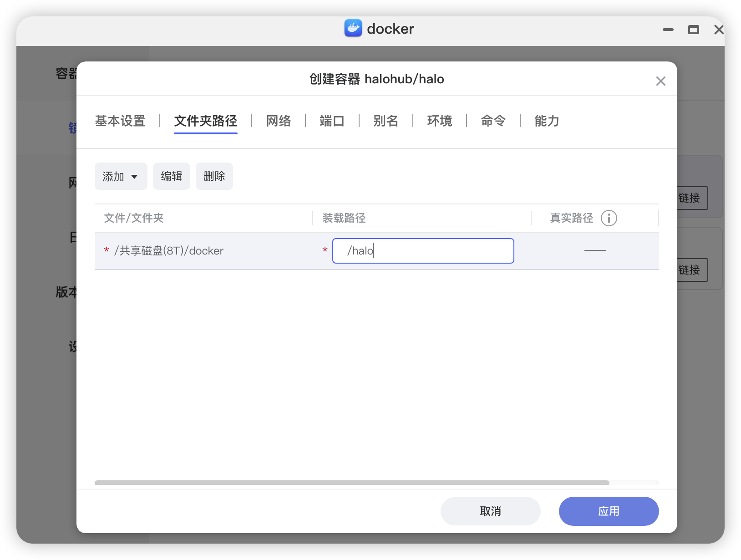Click 应用 to apply settings

coord(609,511)
